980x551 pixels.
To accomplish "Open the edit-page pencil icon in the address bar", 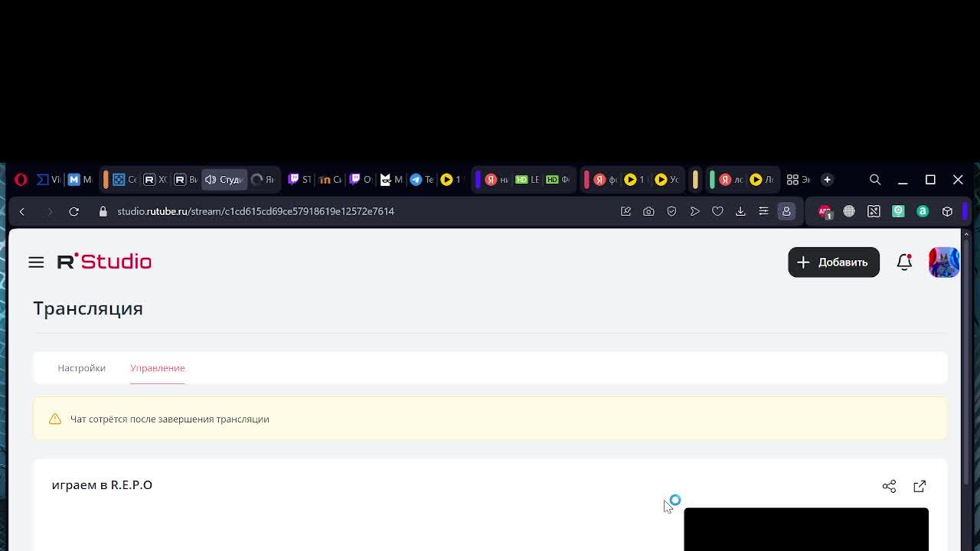I will pos(626,211).
